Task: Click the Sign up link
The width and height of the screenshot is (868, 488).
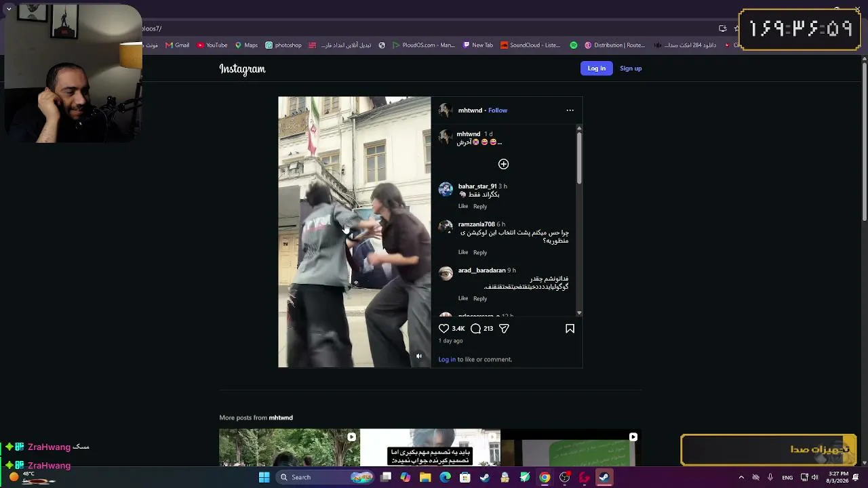Action: click(631, 68)
